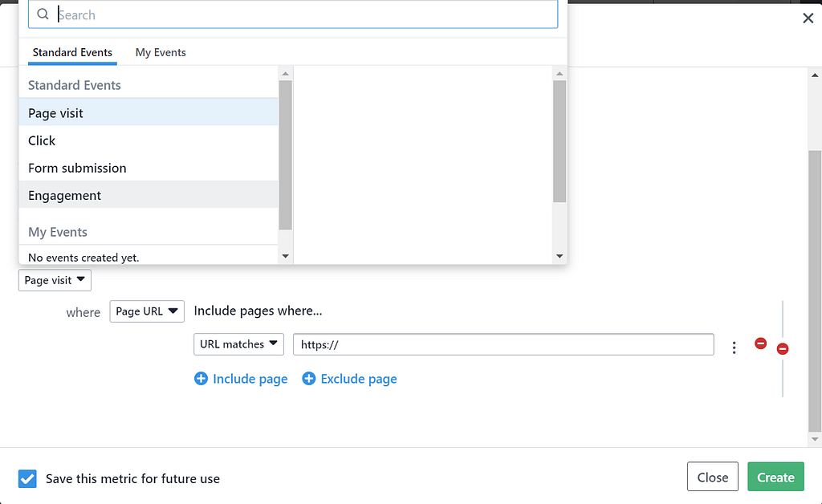This screenshot has height=504, width=822.
Task: Focus the event Search field
Action: 293,14
